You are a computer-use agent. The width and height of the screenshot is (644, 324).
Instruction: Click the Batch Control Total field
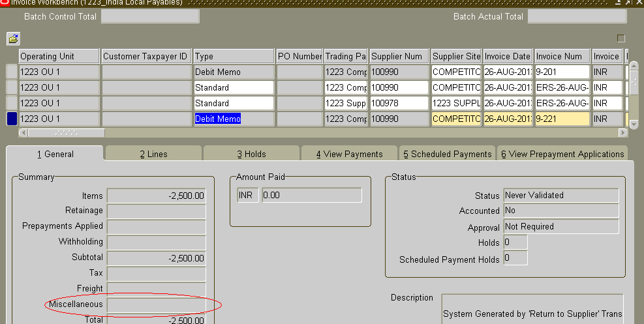pos(150,16)
